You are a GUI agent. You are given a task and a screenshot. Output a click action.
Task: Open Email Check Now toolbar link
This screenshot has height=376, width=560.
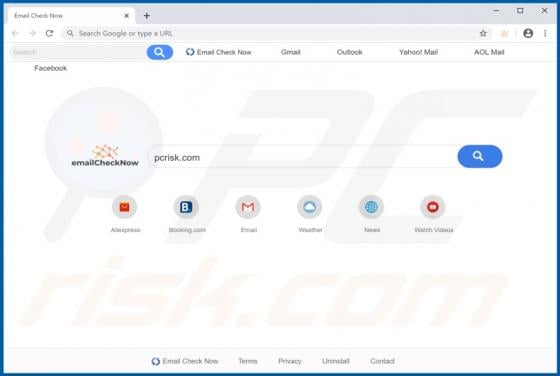click(219, 52)
